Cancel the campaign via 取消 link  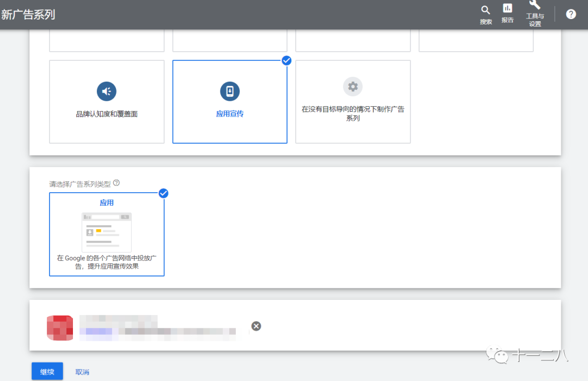click(82, 371)
